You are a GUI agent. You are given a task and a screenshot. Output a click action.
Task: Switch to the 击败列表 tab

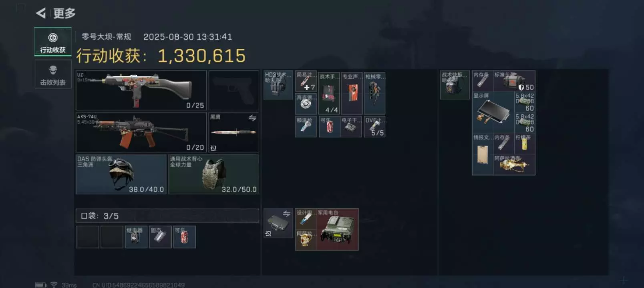pyautogui.click(x=53, y=74)
